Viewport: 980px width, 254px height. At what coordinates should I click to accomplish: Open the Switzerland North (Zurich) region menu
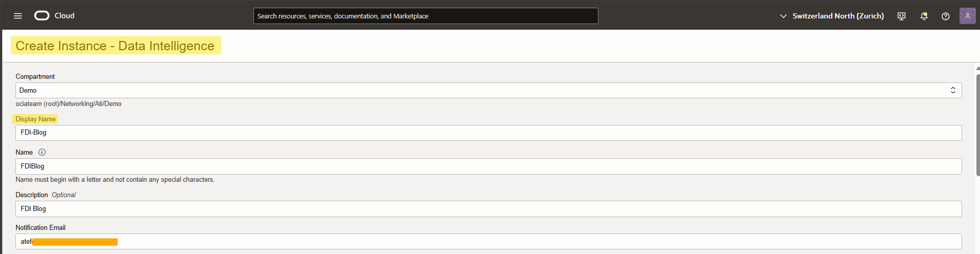click(838, 16)
